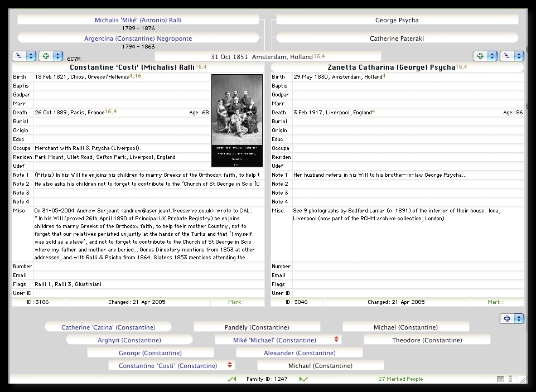536x392 pixels.
Task: Click the info icon in status bar
Action: pos(510,379)
